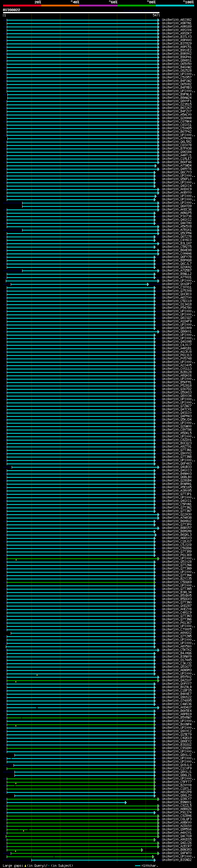Open hit UniRef100_Q7ZWZ7
The image size is (197, 868).
177,406
